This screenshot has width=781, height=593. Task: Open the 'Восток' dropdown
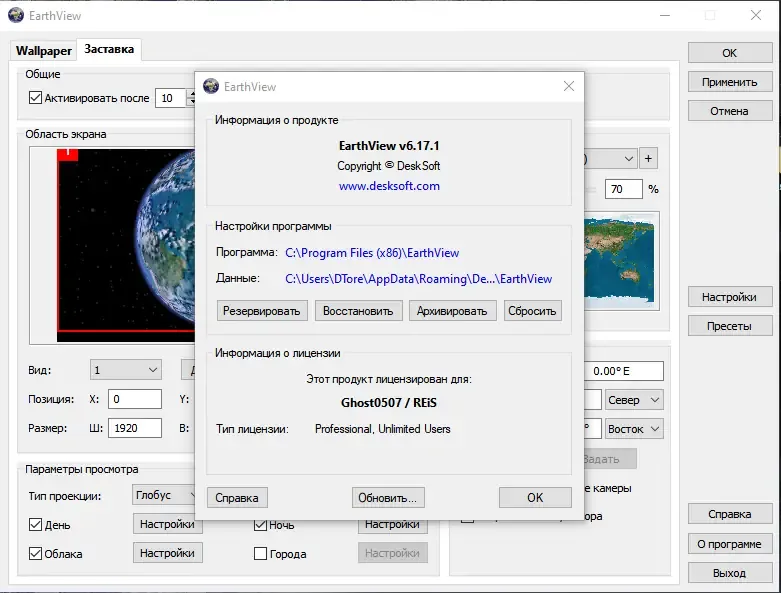pos(634,429)
